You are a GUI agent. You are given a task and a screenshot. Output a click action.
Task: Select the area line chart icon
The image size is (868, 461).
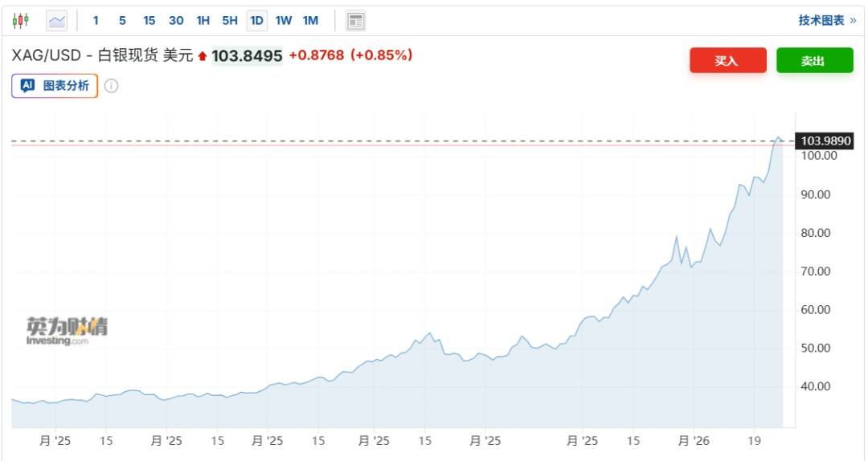pos(57,21)
